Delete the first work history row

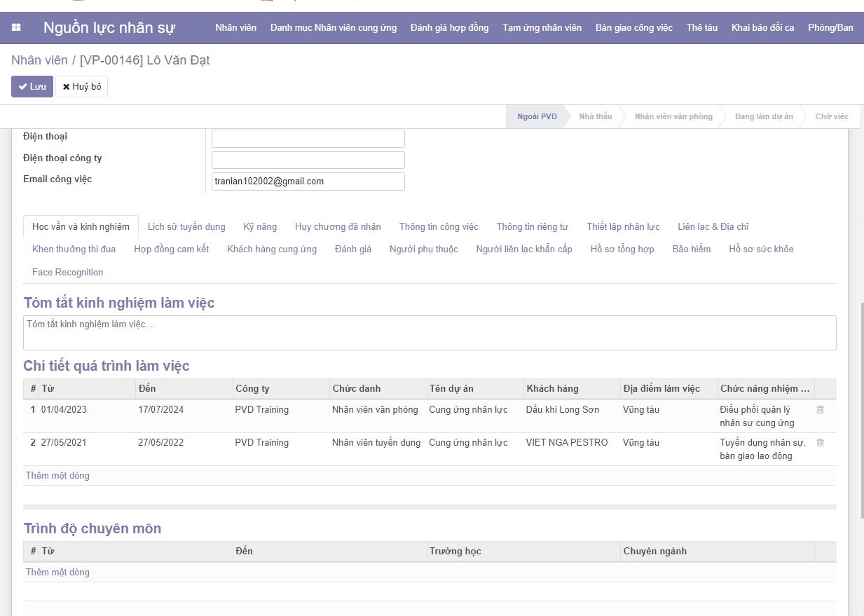[x=820, y=410]
